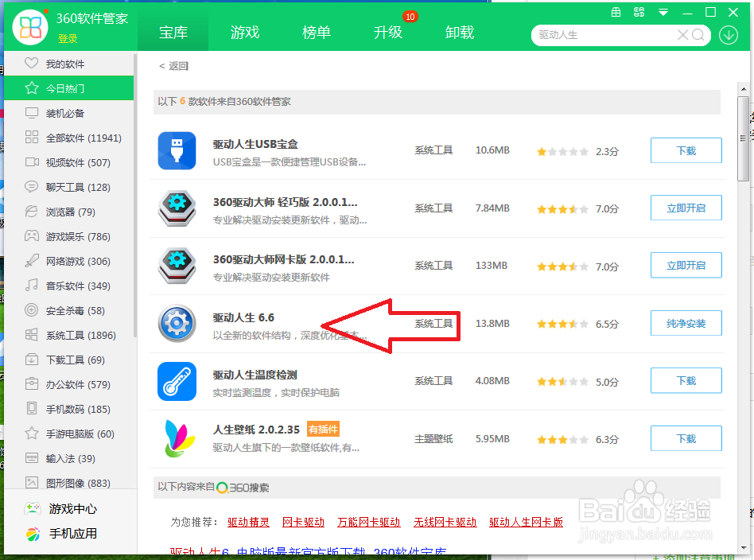The height and width of the screenshot is (560, 754).
Task: Click 立即开启 for 360驱动大师网卡版
Action: (x=686, y=265)
